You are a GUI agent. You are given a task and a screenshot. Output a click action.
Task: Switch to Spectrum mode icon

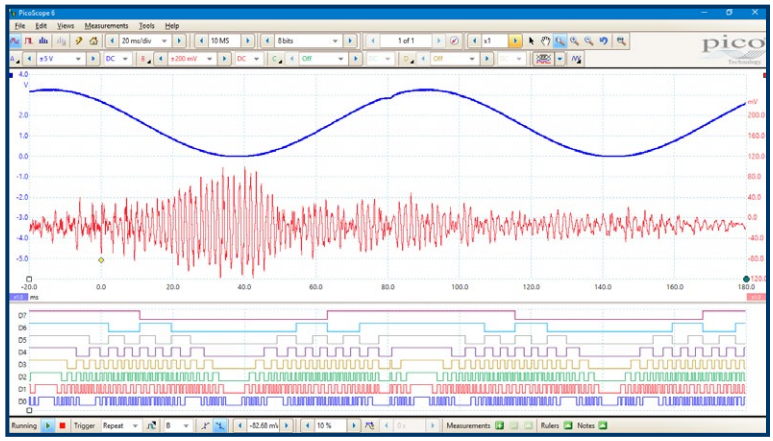tap(43, 41)
